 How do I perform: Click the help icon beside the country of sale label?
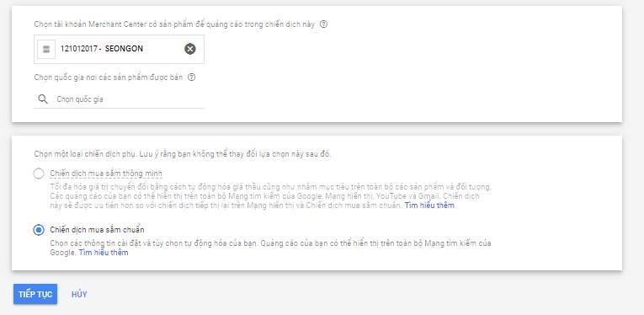191,77
